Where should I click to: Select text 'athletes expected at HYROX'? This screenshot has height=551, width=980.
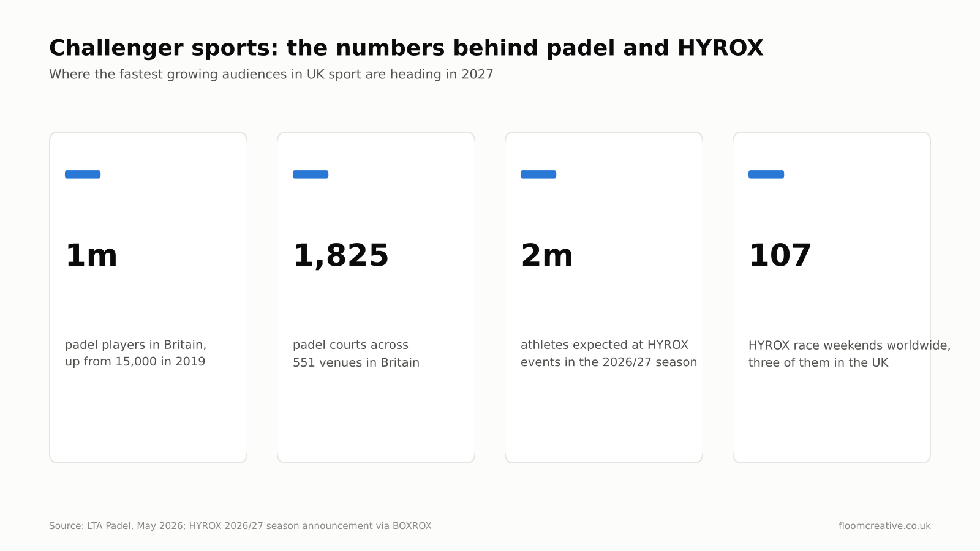click(605, 345)
